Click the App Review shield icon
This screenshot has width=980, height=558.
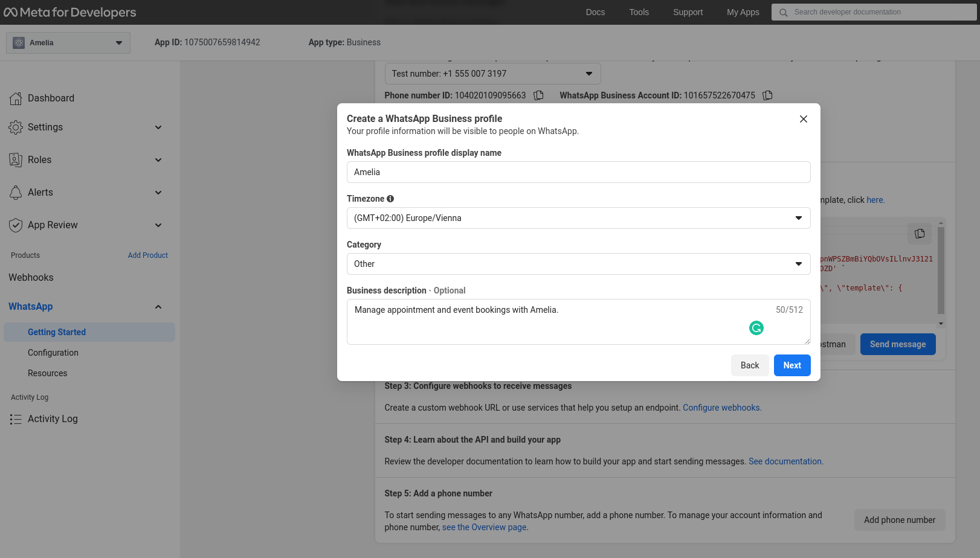click(16, 225)
